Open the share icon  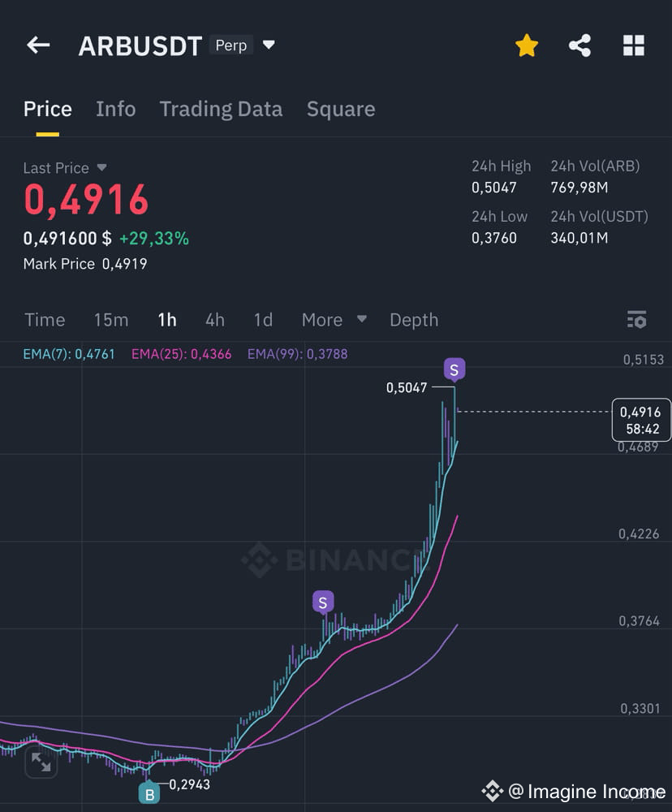point(579,45)
